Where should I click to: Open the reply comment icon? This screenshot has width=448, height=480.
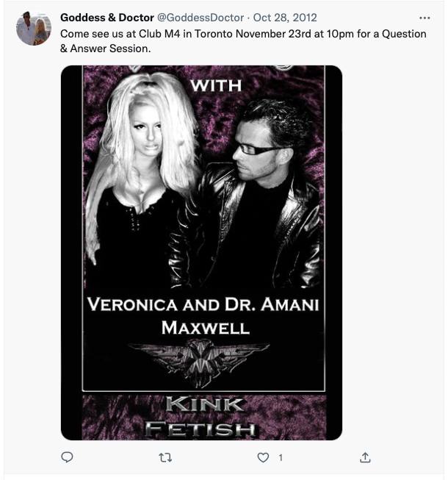pos(67,457)
